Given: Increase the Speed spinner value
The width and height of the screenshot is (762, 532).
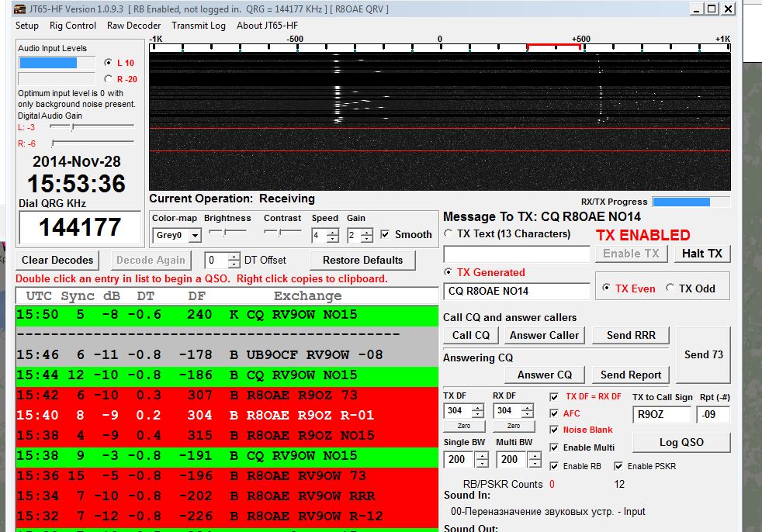Looking at the screenshot, I should pos(333,231).
